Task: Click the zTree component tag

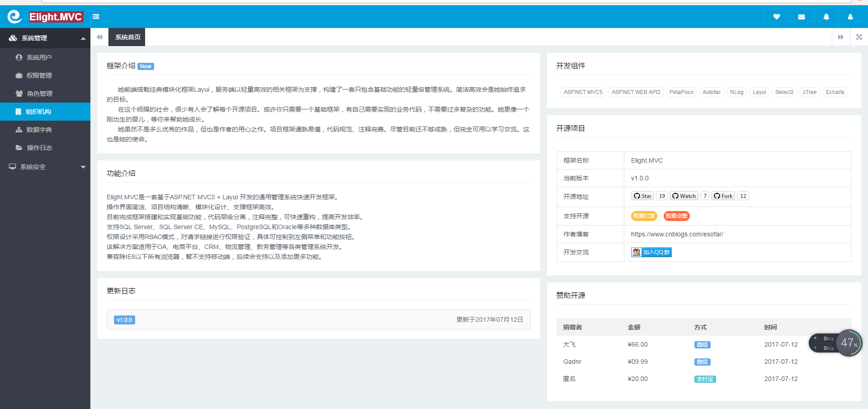Action: (x=810, y=92)
